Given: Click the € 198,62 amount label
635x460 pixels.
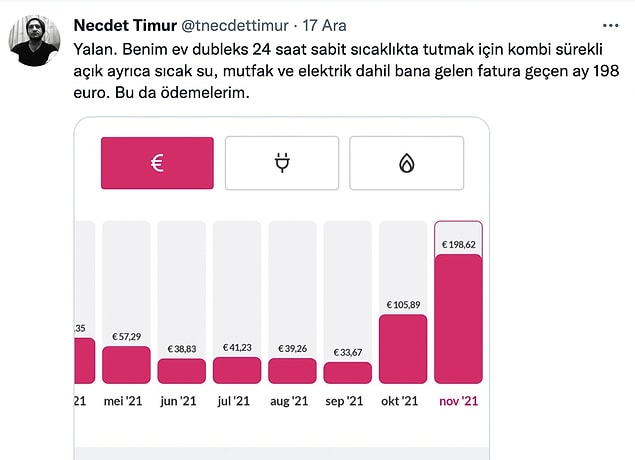Looking at the screenshot, I should tap(458, 245).
